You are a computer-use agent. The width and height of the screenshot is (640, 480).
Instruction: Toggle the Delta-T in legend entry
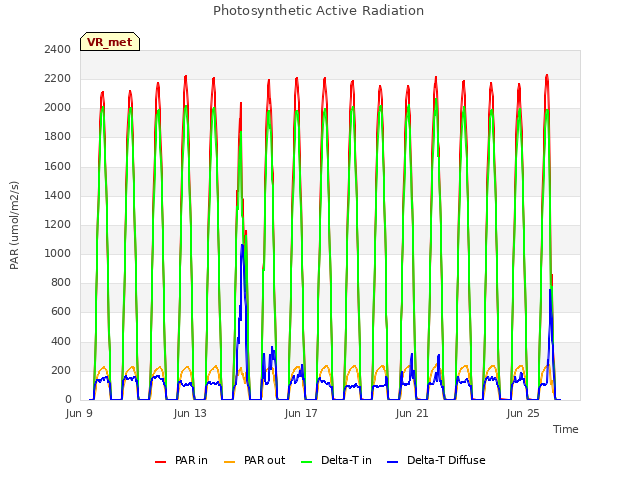pos(336,460)
